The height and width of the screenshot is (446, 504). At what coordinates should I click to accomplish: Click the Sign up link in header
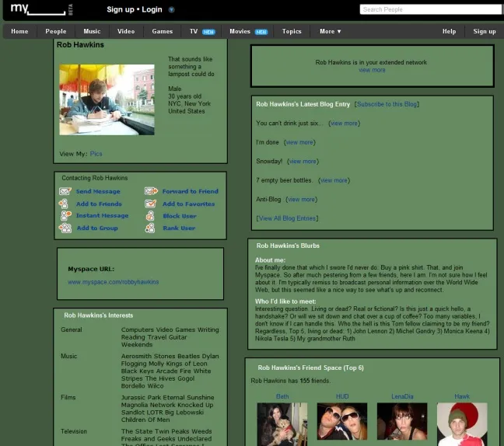121,9
